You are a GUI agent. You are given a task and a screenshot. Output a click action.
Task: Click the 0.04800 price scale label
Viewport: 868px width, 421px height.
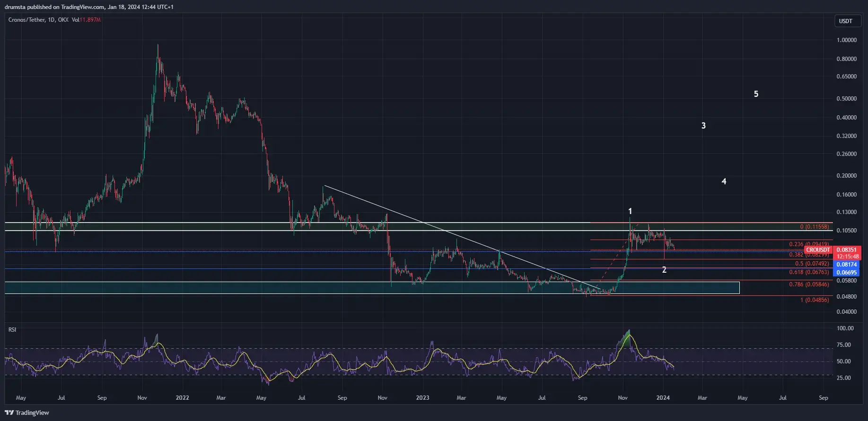847,297
